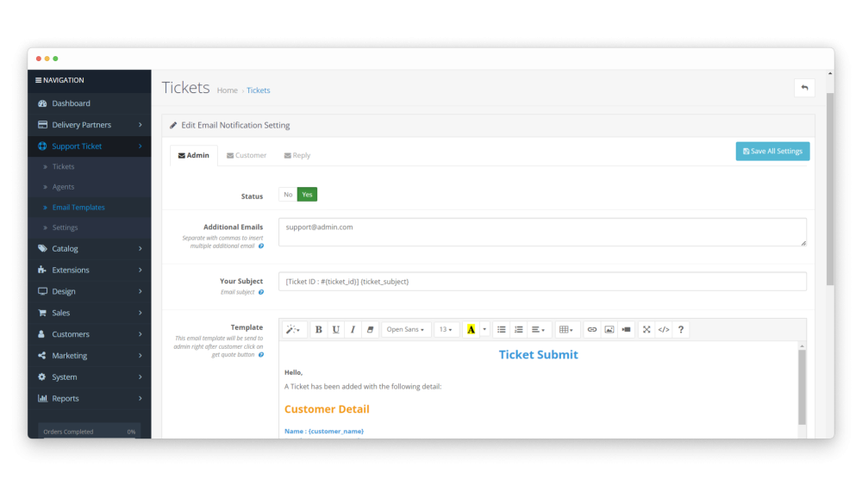The height and width of the screenshot is (504, 862).
Task: Open the Open Sans font family dropdown
Action: click(x=406, y=329)
